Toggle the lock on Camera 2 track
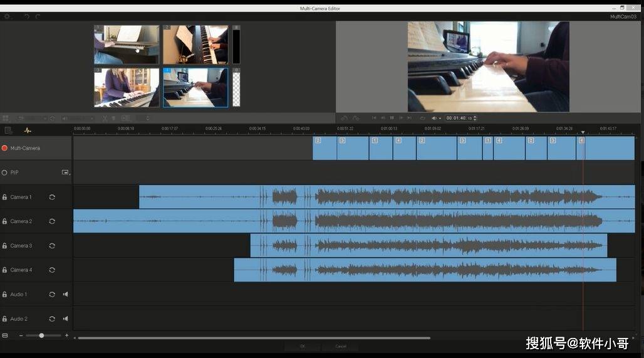 4,221
